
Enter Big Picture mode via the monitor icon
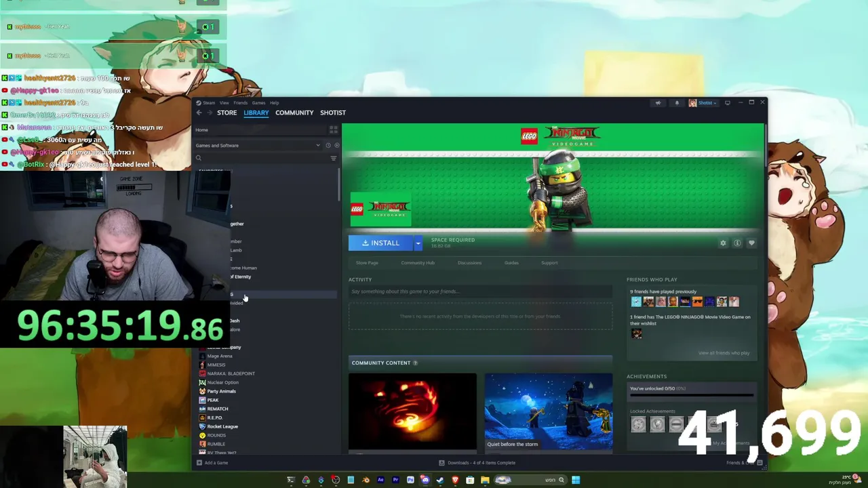pyautogui.click(x=728, y=103)
